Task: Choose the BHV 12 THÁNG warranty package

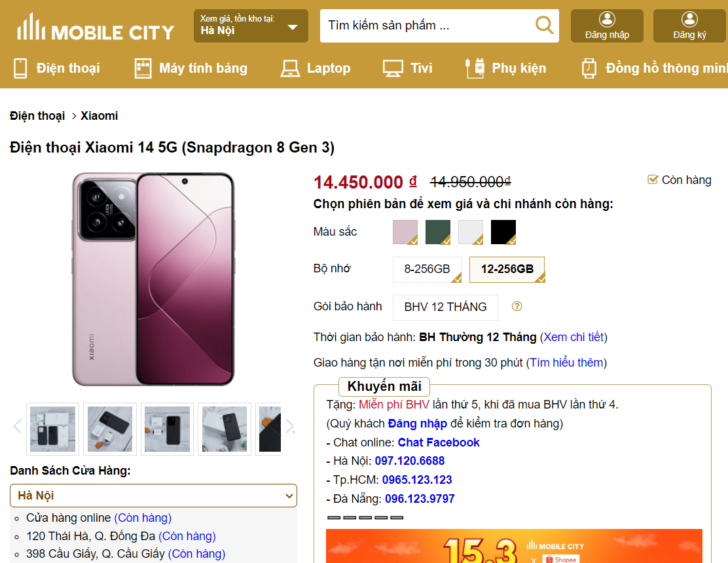Action: [x=445, y=307]
